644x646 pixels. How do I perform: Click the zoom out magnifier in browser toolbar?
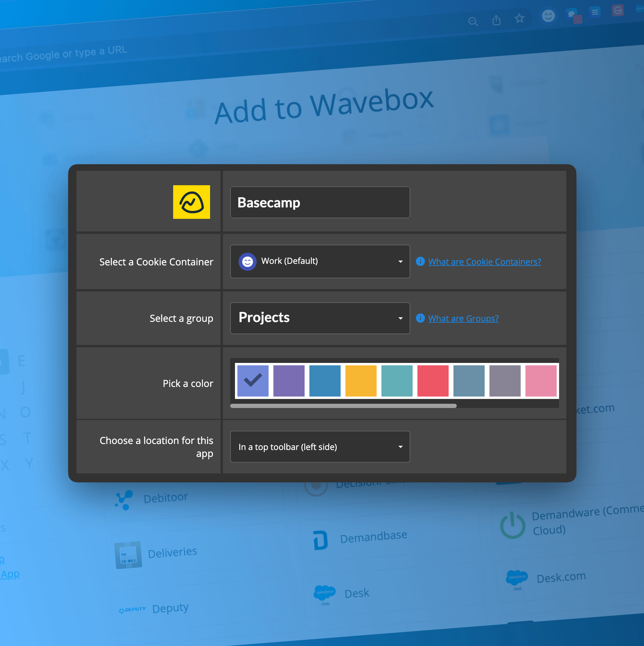coord(473,21)
